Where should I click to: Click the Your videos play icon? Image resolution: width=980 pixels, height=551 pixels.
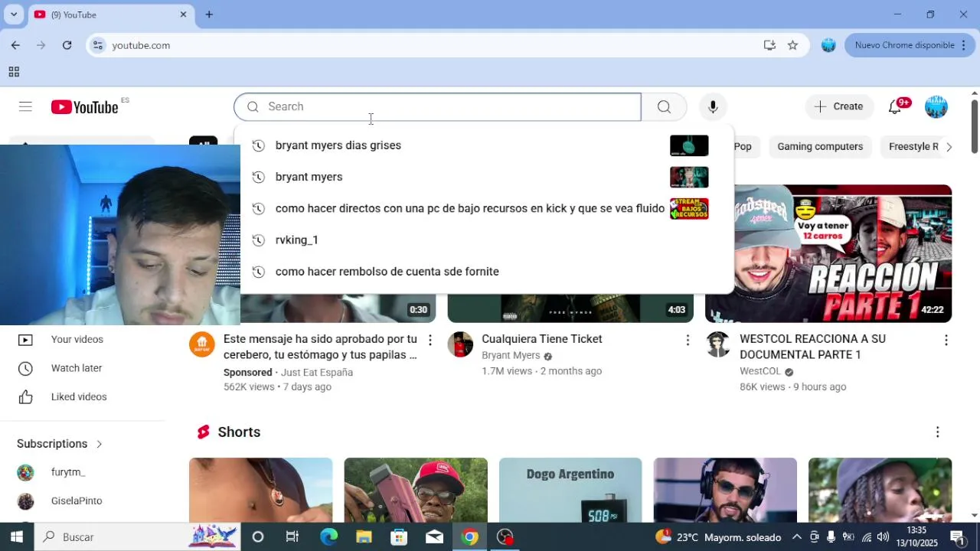25,340
